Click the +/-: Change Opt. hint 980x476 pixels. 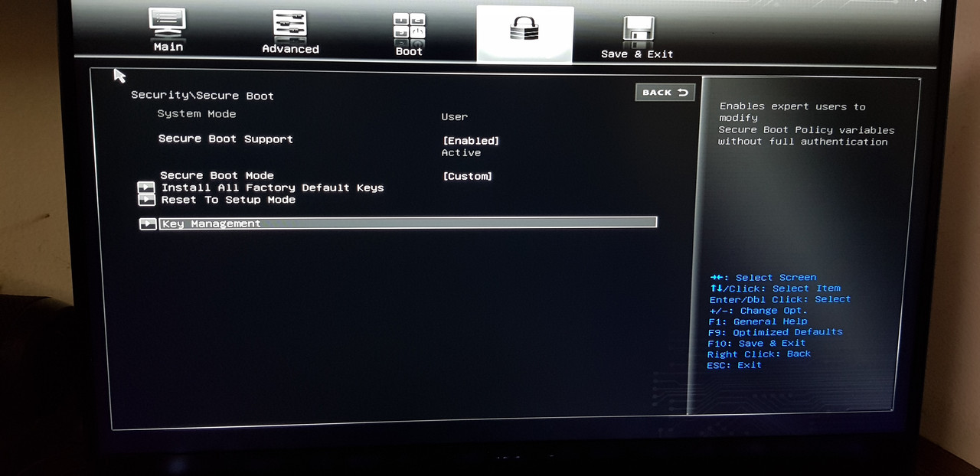758,311
